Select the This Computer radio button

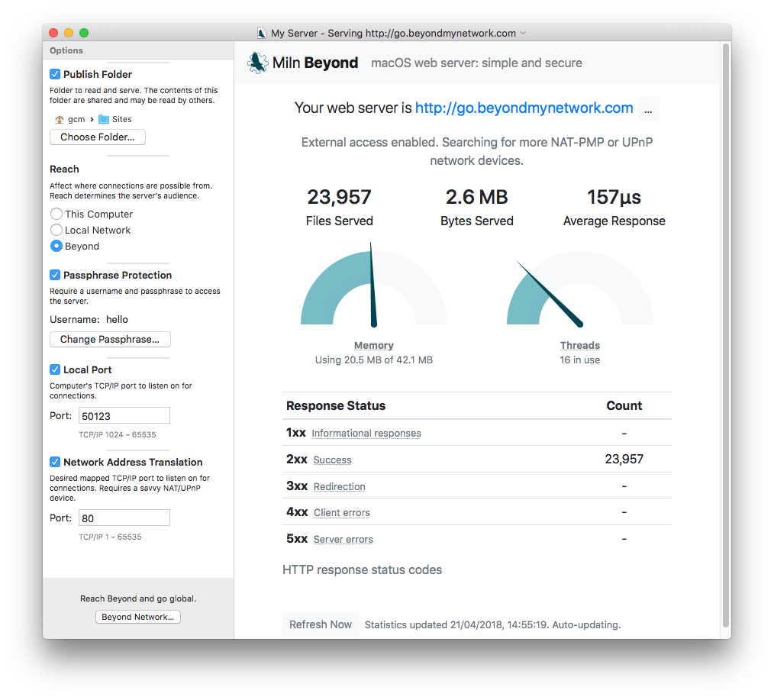pyautogui.click(x=56, y=214)
